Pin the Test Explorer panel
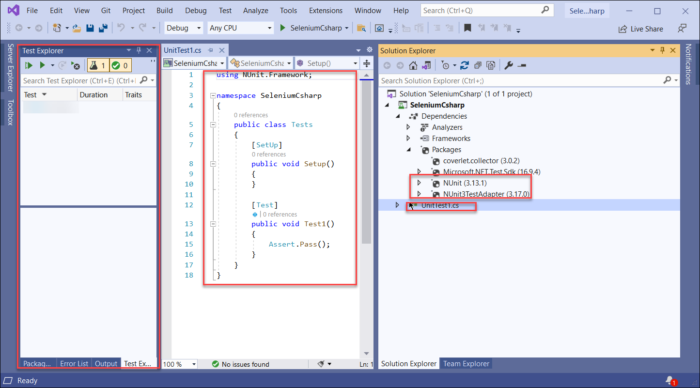 (139, 50)
